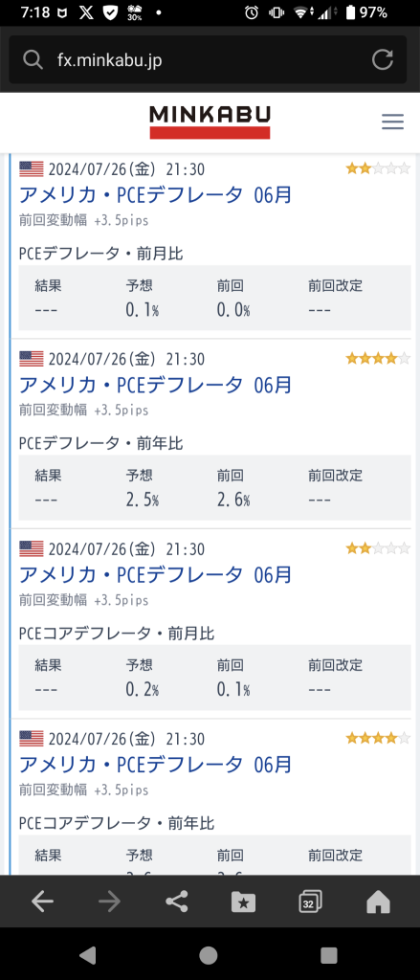Image resolution: width=420 pixels, height=980 pixels.
Task: Open the PCEデフレータ 前月比 event link
Action: pyautogui.click(x=156, y=195)
